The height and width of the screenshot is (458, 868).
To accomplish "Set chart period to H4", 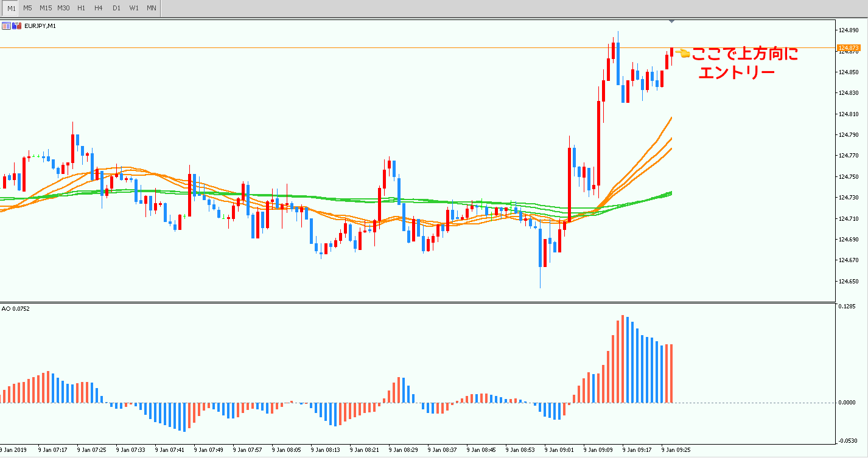I will click(99, 8).
